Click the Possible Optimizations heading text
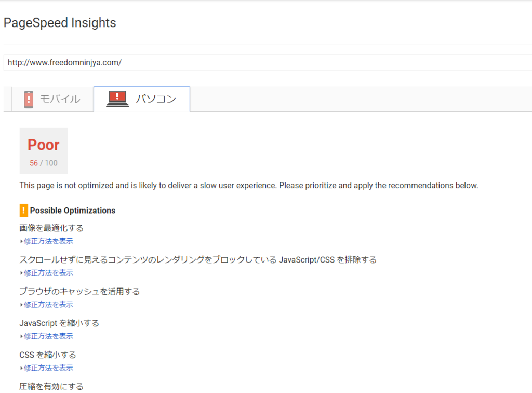This screenshot has height=393, width=532. (x=73, y=211)
